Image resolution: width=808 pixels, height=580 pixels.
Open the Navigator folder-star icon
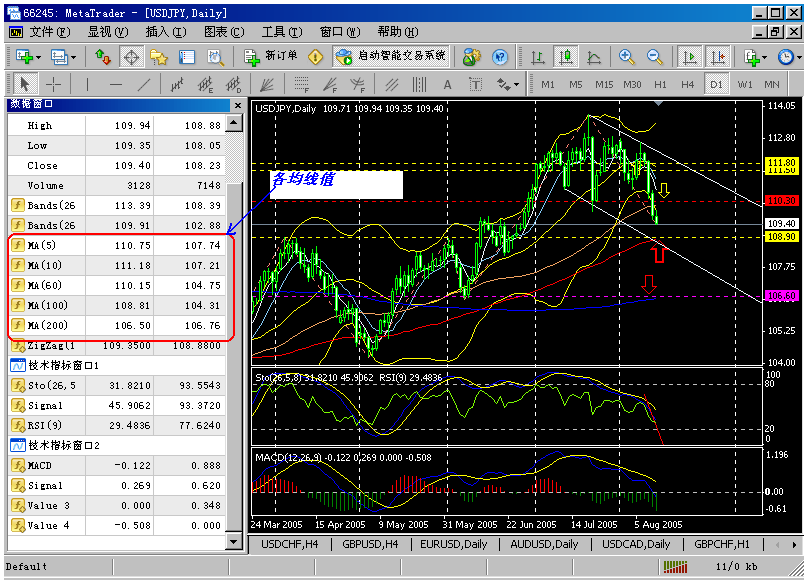159,57
